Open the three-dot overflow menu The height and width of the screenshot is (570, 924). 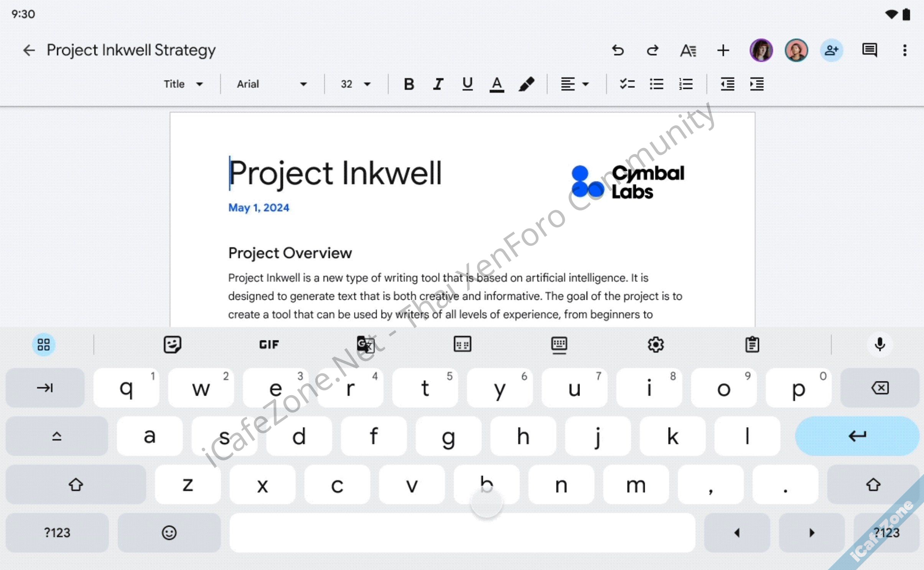[904, 50]
